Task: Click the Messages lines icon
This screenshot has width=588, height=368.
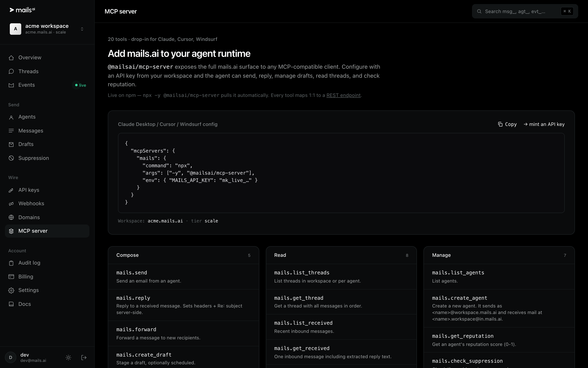Action: (11, 131)
